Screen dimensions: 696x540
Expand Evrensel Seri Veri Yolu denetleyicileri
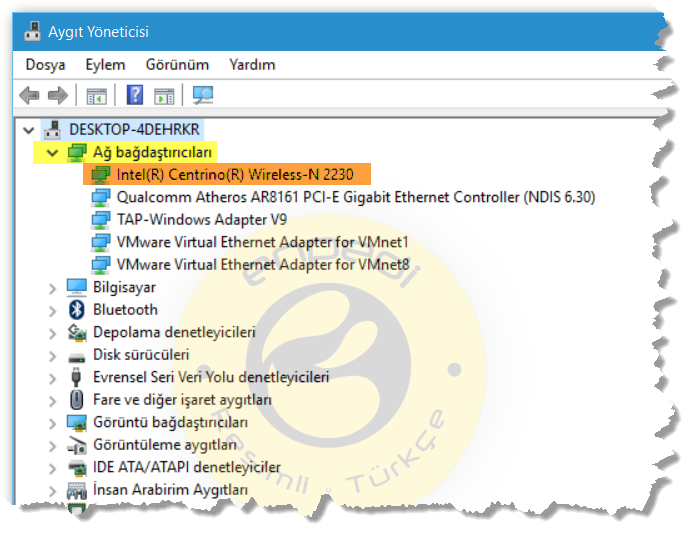(52, 378)
